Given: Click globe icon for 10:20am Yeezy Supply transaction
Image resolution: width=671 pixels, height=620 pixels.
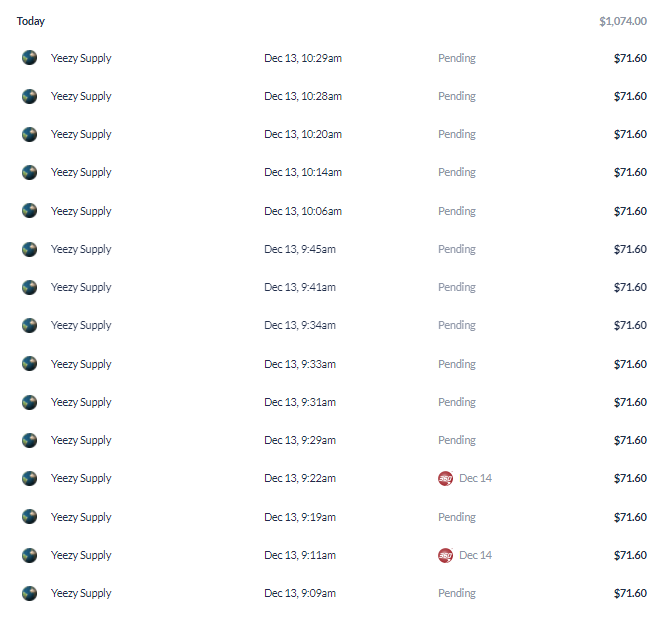Looking at the screenshot, I should (x=30, y=134).
